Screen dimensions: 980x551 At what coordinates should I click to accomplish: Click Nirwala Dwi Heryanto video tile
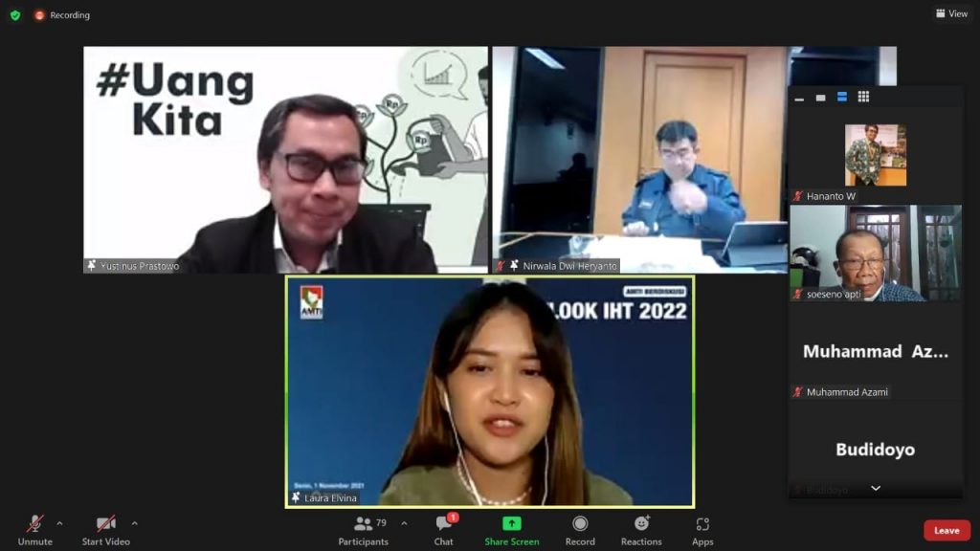(x=640, y=160)
